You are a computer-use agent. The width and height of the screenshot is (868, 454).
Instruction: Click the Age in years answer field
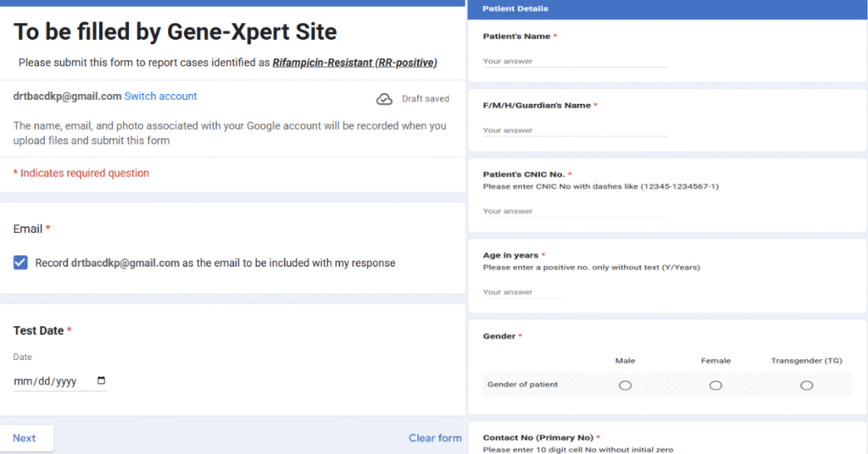coord(522,292)
